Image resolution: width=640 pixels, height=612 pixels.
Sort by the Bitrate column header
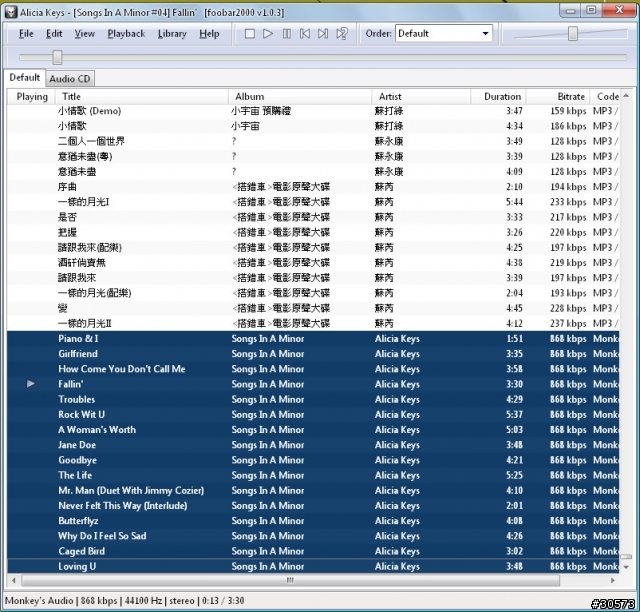pyautogui.click(x=558, y=97)
